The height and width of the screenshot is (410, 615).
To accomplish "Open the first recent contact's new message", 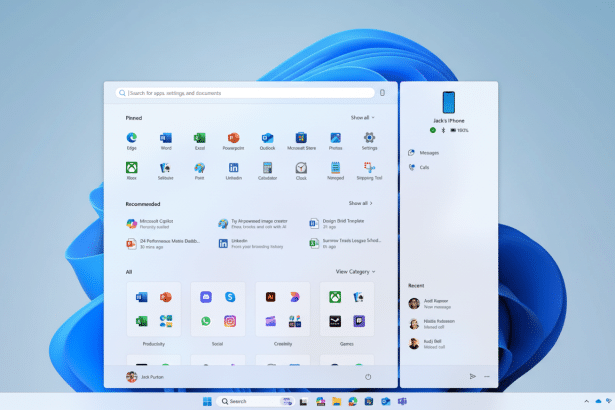I will click(430, 304).
